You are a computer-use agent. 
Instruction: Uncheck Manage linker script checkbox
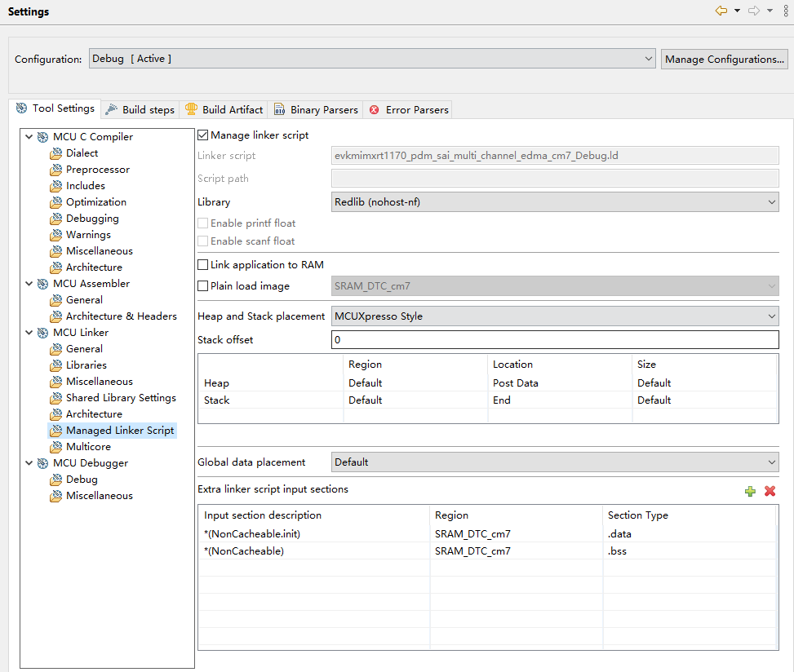(x=203, y=135)
